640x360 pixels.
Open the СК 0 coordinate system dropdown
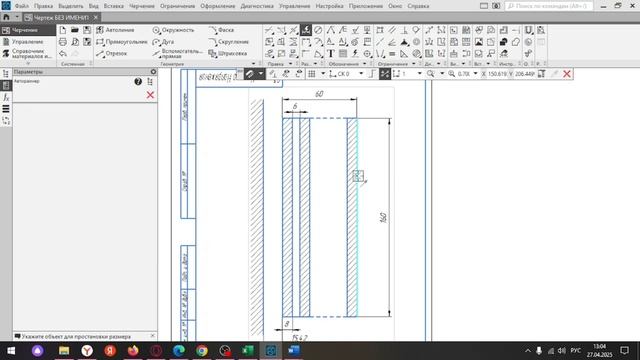click(361, 74)
